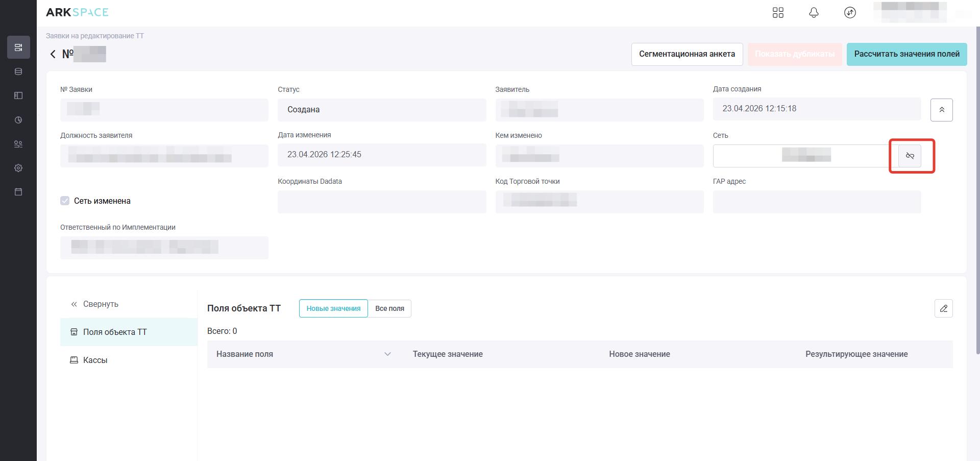980x461 pixels.
Task: Open the pie chart reports icon
Action: [x=18, y=120]
